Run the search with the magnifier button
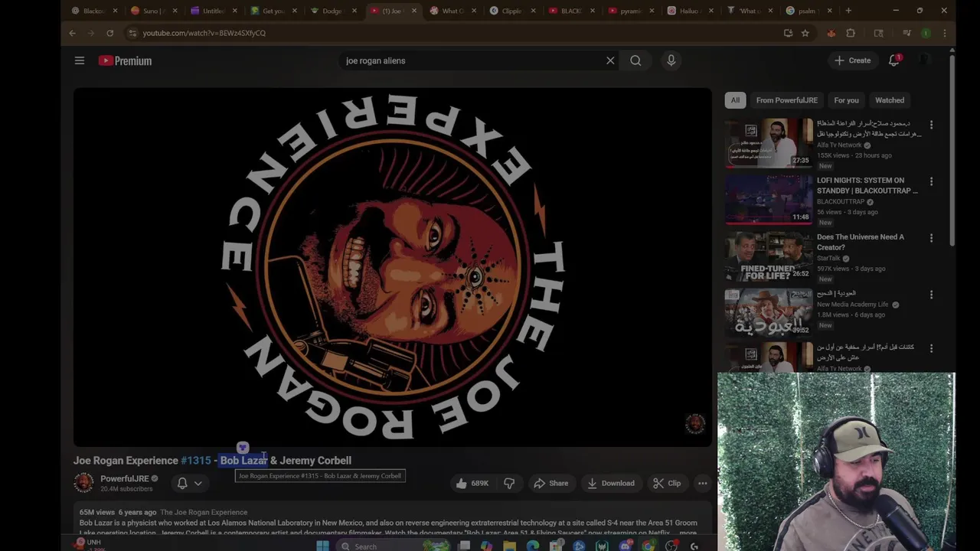The height and width of the screenshot is (551, 980). (x=635, y=60)
